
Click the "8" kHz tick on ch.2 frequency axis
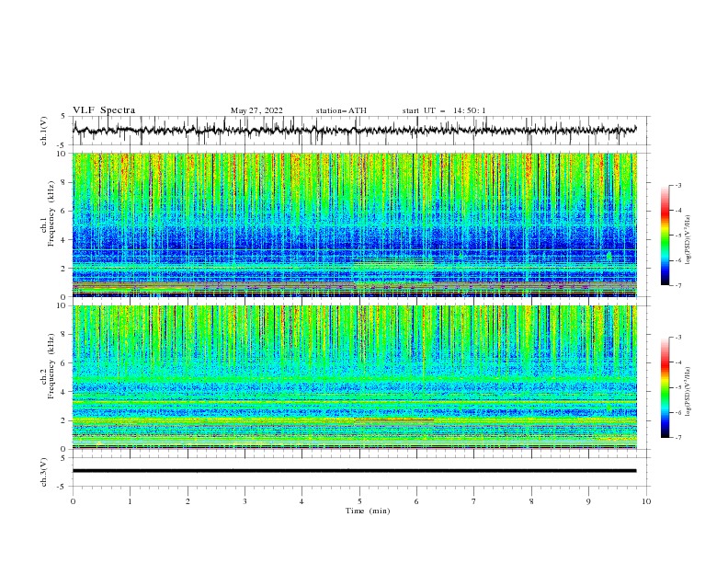coord(64,335)
